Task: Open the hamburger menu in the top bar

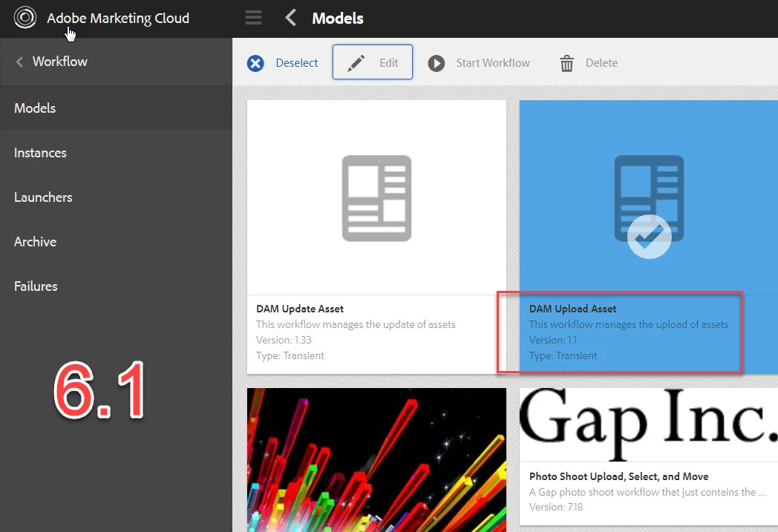Action: click(254, 18)
